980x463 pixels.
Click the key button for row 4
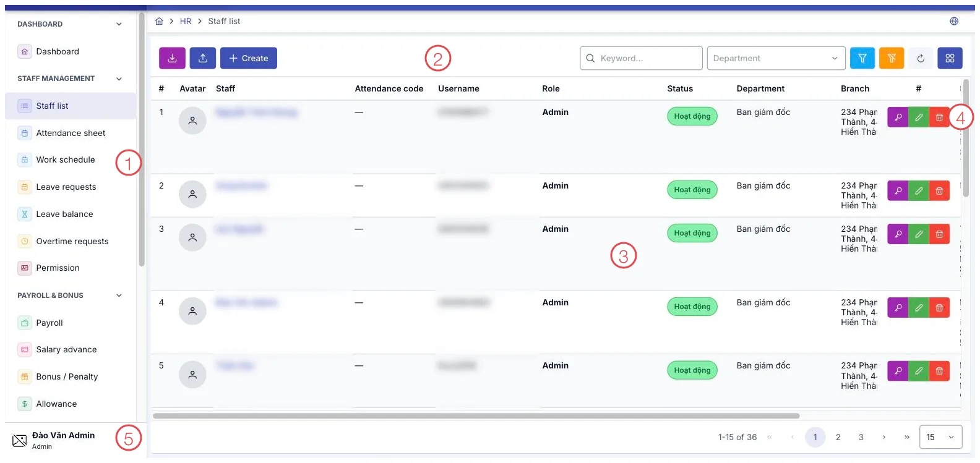pos(898,308)
